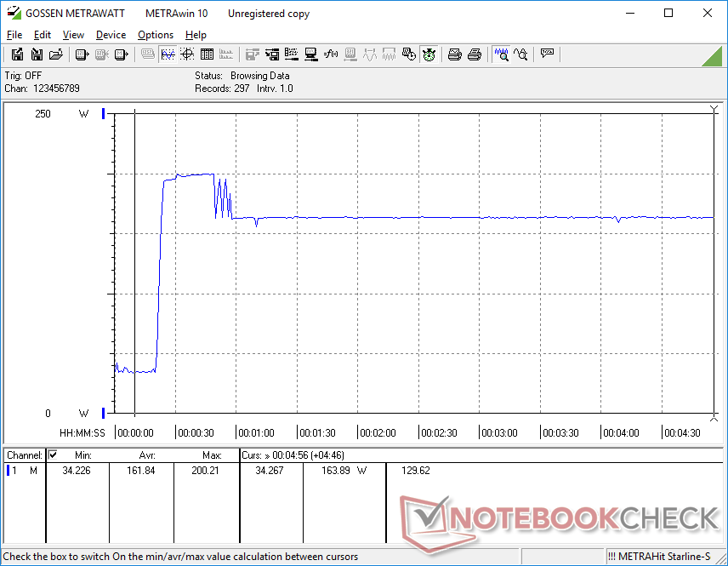Click the Y cursor marker at graph's right edge
728x566 pixels.
click(714, 110)
